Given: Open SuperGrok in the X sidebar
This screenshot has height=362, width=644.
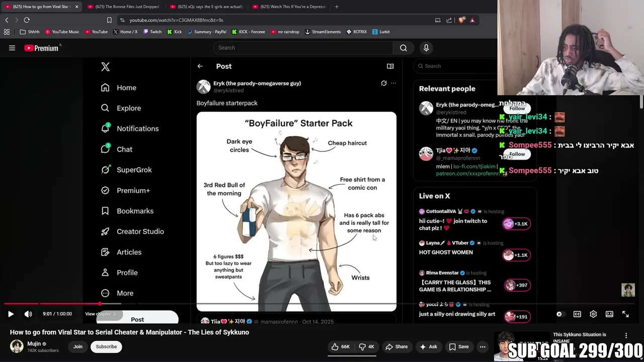Looking at the screenshot, I should pyautogui.click(x=126, y=170).
